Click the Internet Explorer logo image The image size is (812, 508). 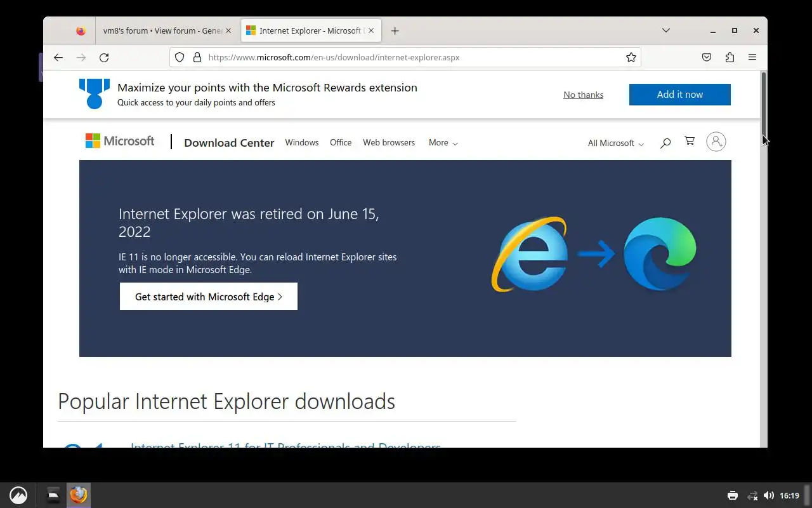coord(529,254)
